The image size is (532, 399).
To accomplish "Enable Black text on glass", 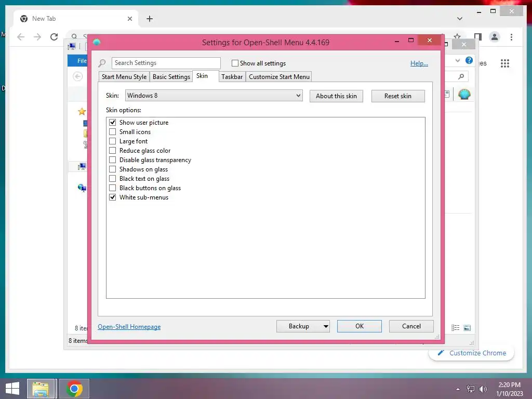I will click(112, 179).
